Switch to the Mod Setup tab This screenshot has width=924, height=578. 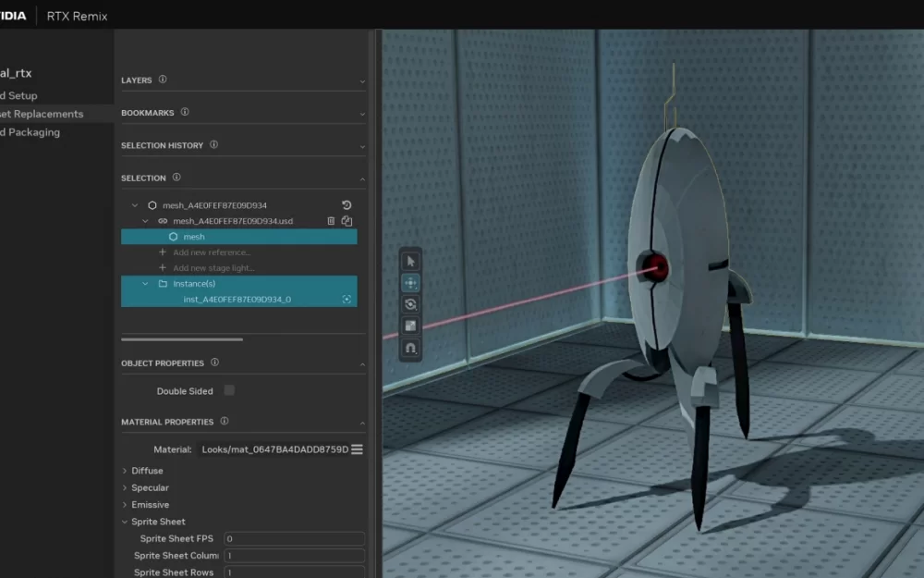20,95
